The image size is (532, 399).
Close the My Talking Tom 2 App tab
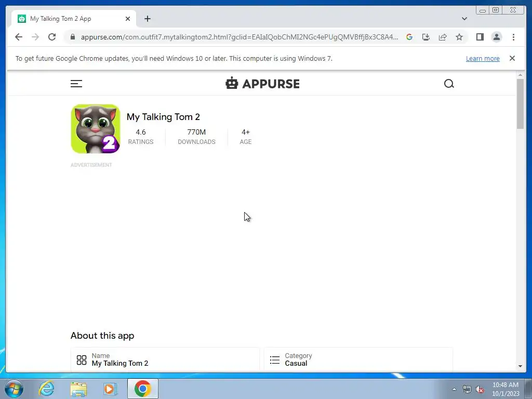tap(128, 19)
